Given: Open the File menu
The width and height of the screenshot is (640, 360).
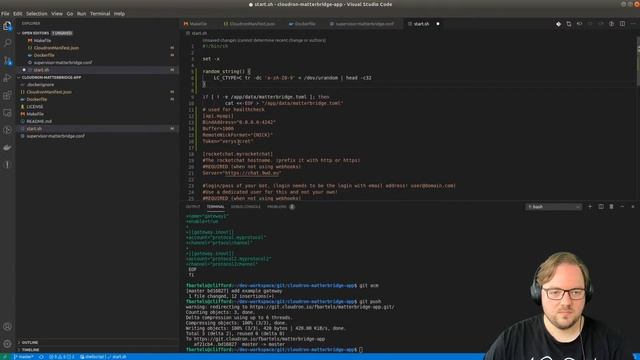Looking at the screenshot, I should pyautogui.click(x=5, y=13).
